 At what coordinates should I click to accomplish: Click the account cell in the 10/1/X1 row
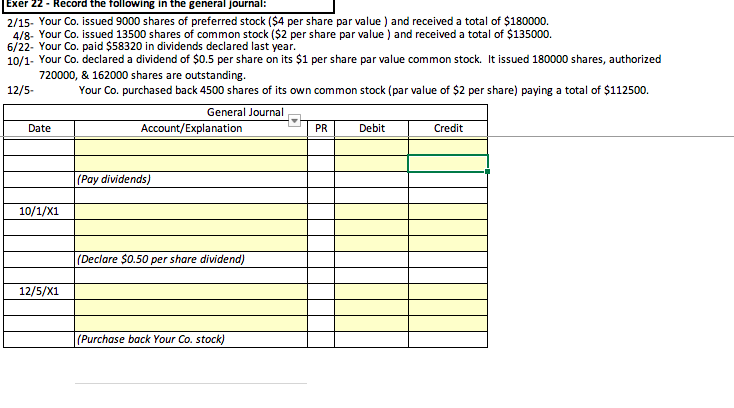click(x=191, y=211)
